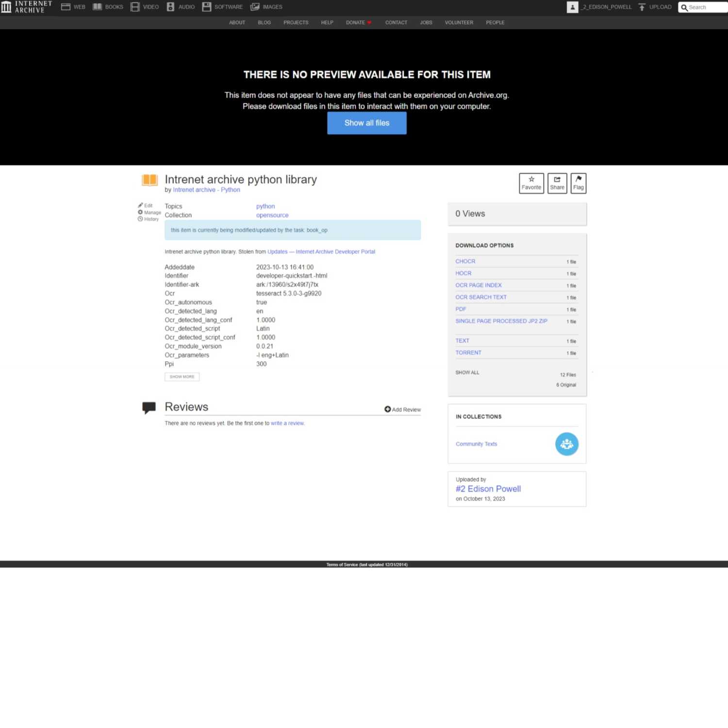Open the Software media section icon
Viewport: 728px width, 728px height.
207,7
